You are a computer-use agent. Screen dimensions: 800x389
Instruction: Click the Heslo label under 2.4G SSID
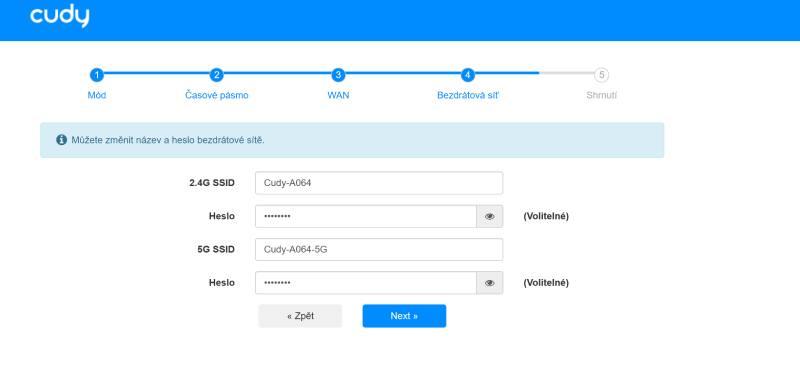click(x=222, y=216)
